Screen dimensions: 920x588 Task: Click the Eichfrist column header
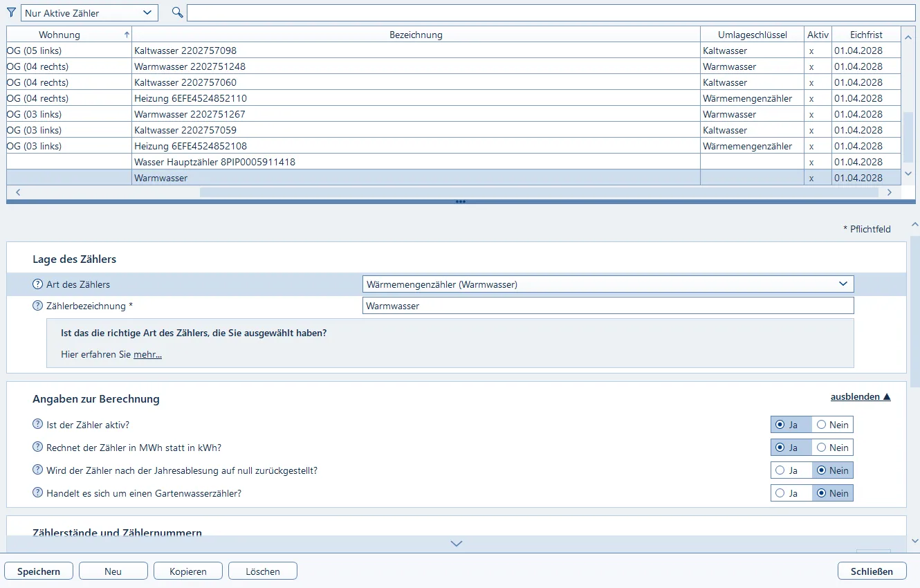coord(866,35)
